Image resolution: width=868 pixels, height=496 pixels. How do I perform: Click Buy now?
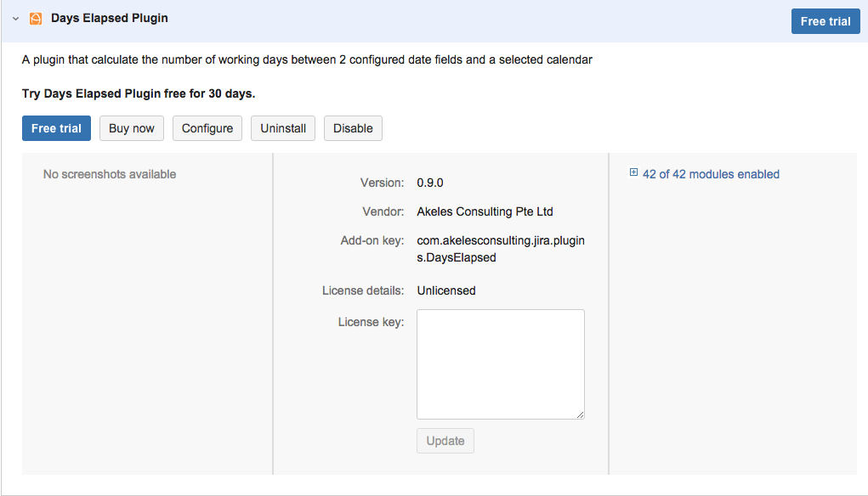[131, 127]
